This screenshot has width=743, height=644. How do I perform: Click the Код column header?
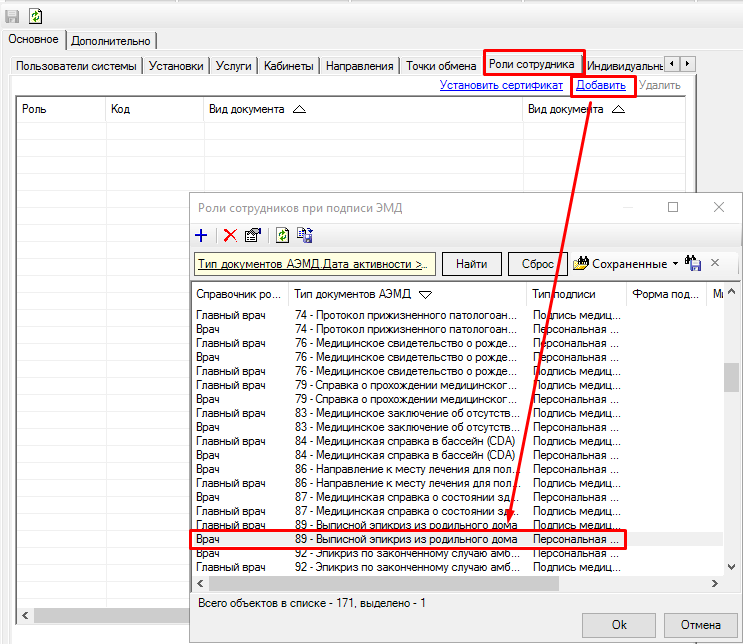[154, 109]
